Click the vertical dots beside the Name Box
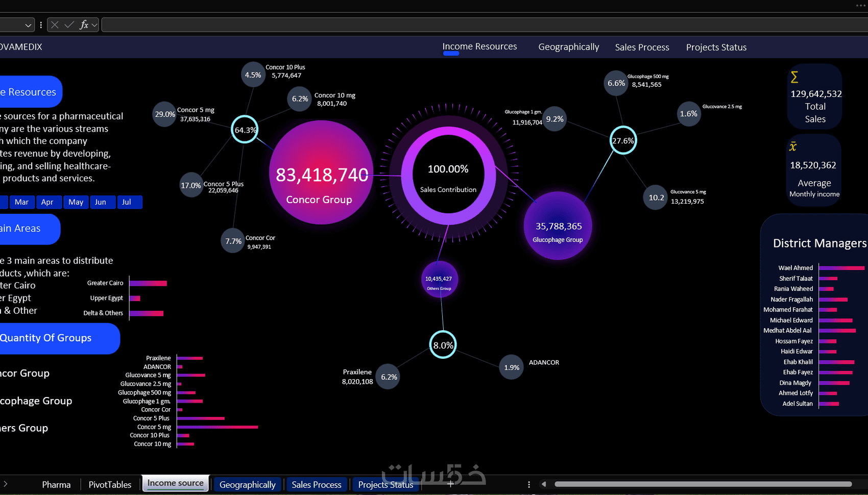Image resolution: width=868 pixels, height=495 pixels. tap(41, 24)
